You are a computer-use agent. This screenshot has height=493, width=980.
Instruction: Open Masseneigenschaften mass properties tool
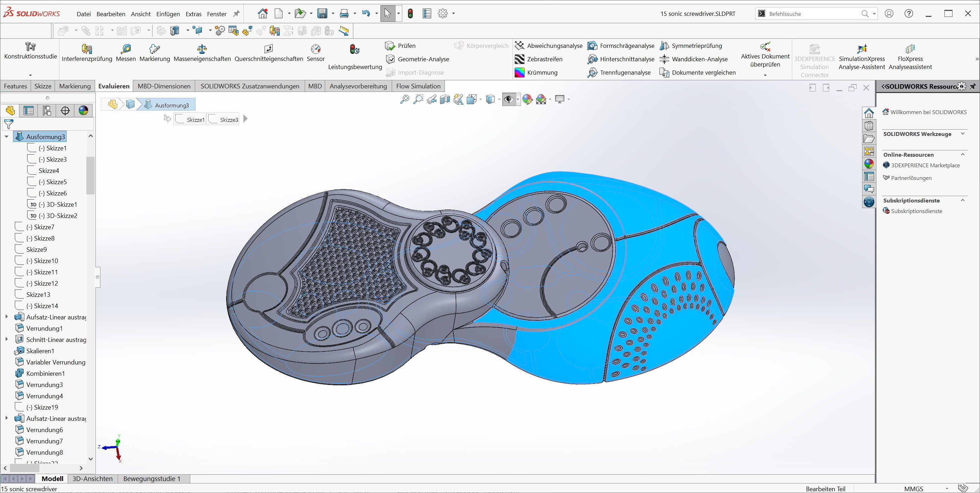click(x=202, y=49)
